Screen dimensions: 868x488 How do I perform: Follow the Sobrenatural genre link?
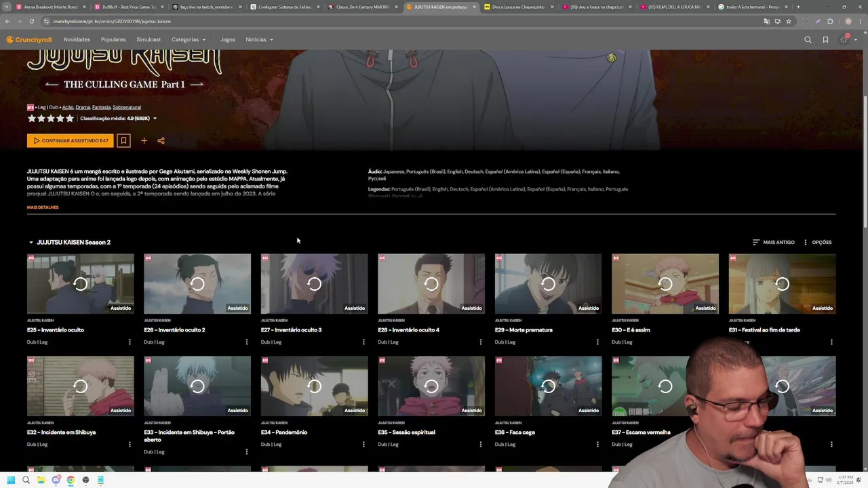point(127,107)
